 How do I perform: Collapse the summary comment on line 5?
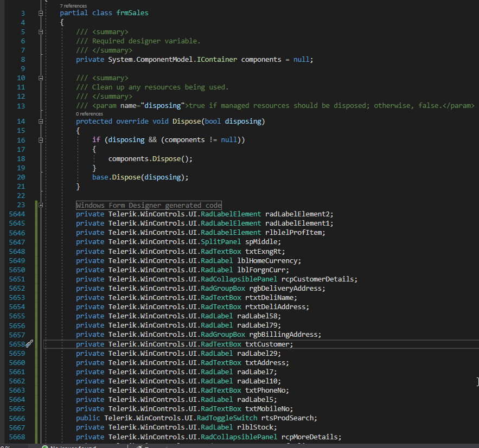tap(41, 32)
